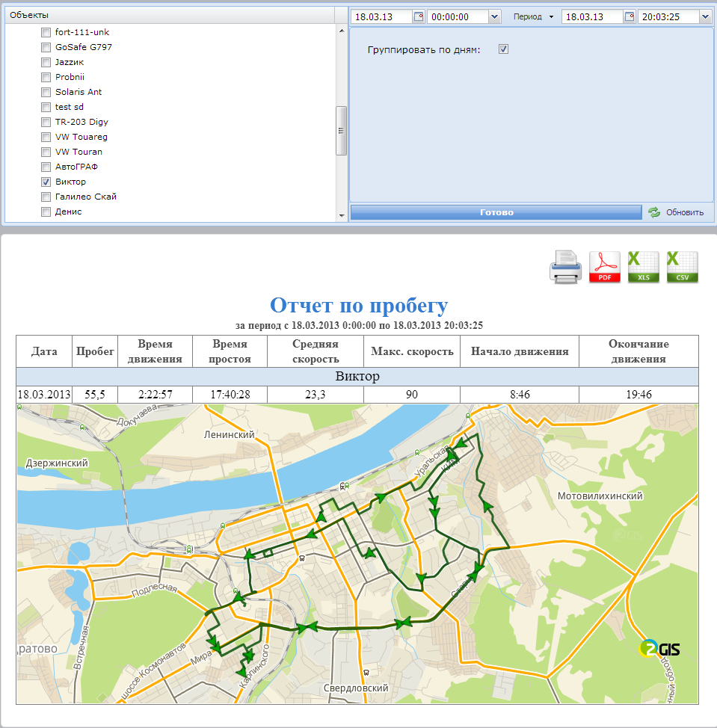Click the objects list scrollbar handle
The image size is (717, 728).
click(341, 130)
